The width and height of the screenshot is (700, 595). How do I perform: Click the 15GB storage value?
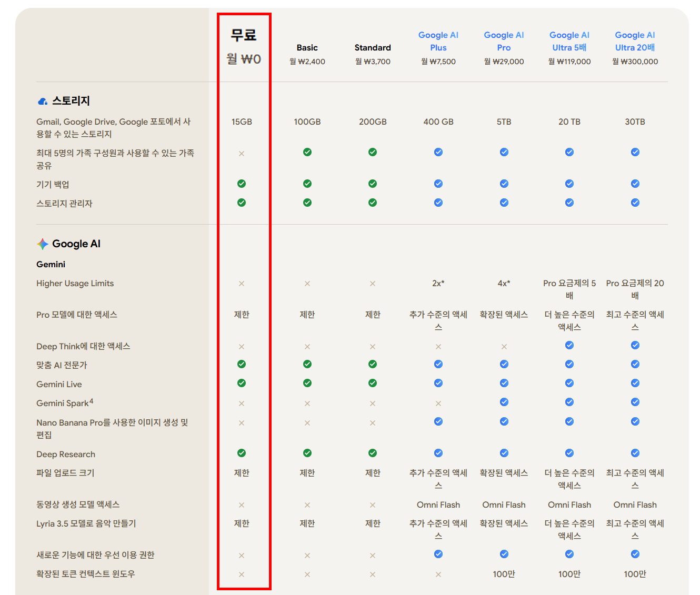click(242, 122)
